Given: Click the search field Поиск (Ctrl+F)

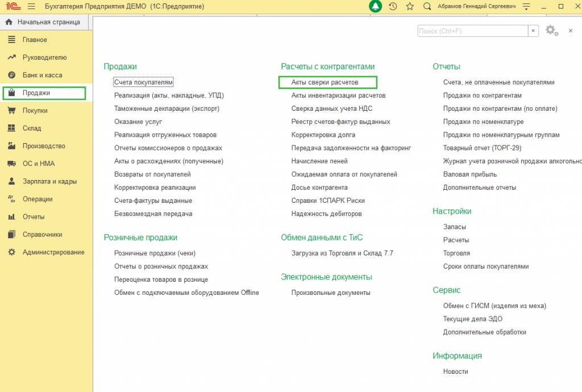Looking at the screenshot, I should tap(473, 31).
